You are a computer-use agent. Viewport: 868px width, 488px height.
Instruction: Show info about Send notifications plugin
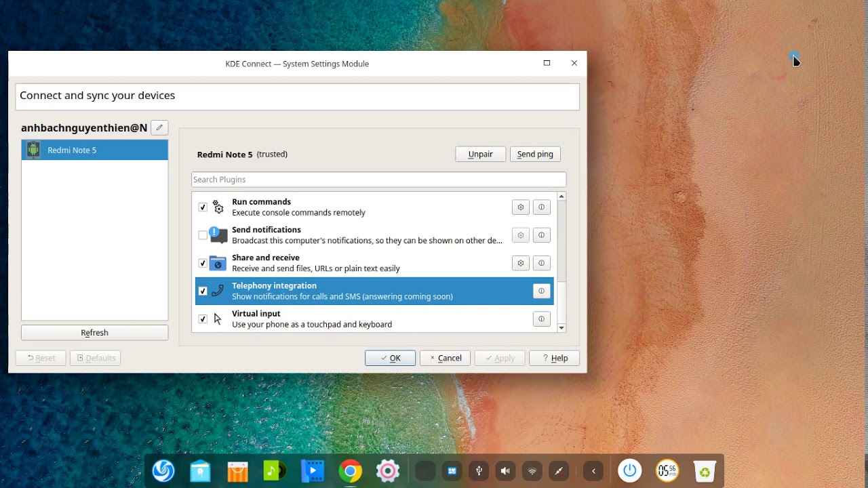click(x=541, y=235)
